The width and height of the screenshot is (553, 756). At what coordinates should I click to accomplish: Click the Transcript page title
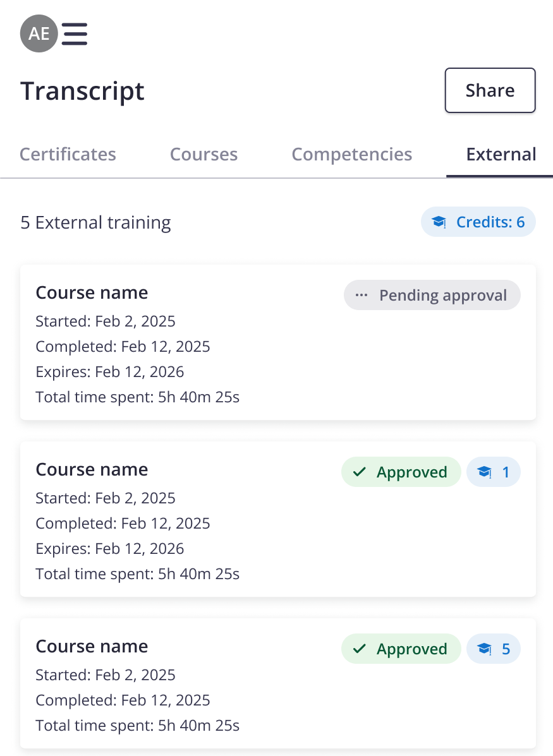(82, 91)
